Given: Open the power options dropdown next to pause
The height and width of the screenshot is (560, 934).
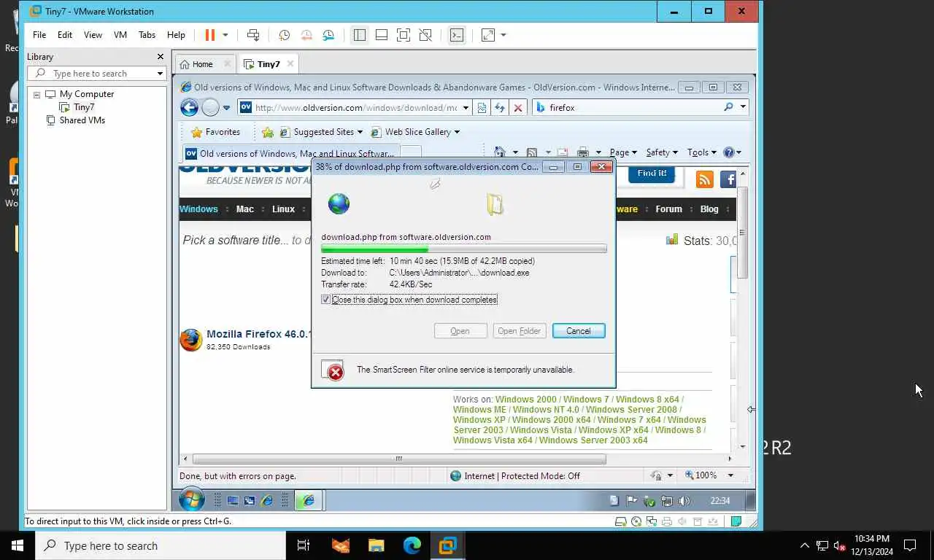Looking at the screenshot, I should point(225,35).
